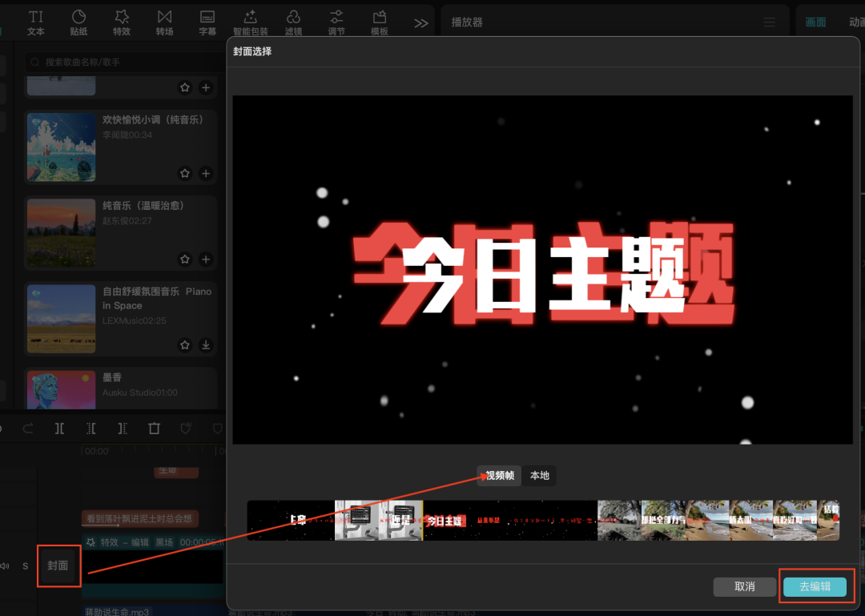Screen dimensions: 865x616
Task: Switch to the 本地 local tab
Action: [x=539, y=474]
